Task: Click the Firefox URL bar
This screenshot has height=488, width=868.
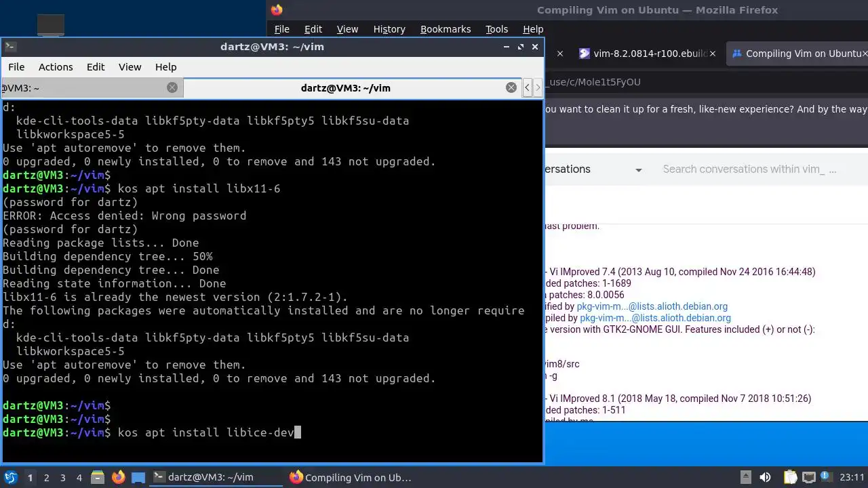Action: [705, 82]
